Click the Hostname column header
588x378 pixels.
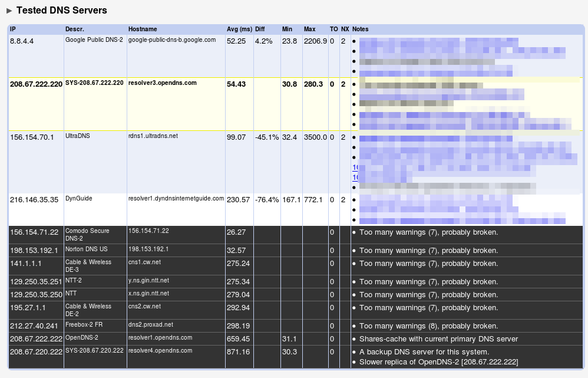pos(143,29)
